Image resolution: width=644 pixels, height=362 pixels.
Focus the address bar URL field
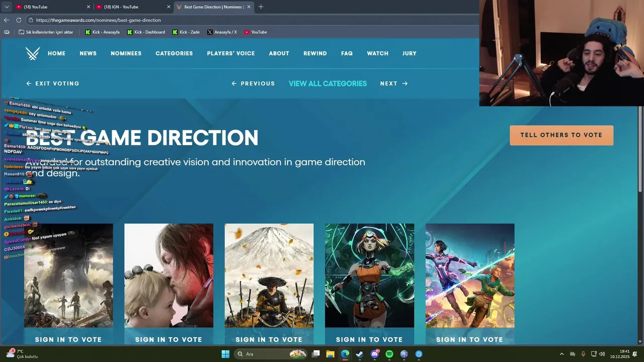pyautogui.click(x=252, y=20)
